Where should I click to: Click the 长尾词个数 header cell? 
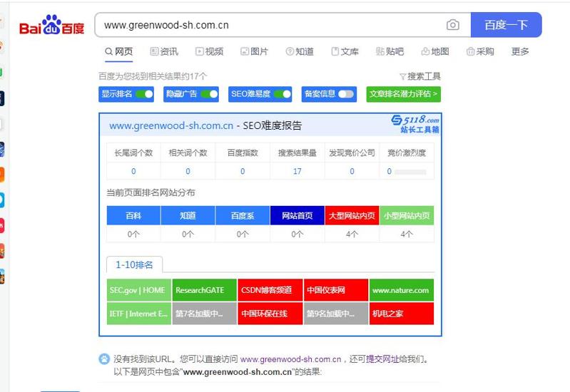pos(133,153)
